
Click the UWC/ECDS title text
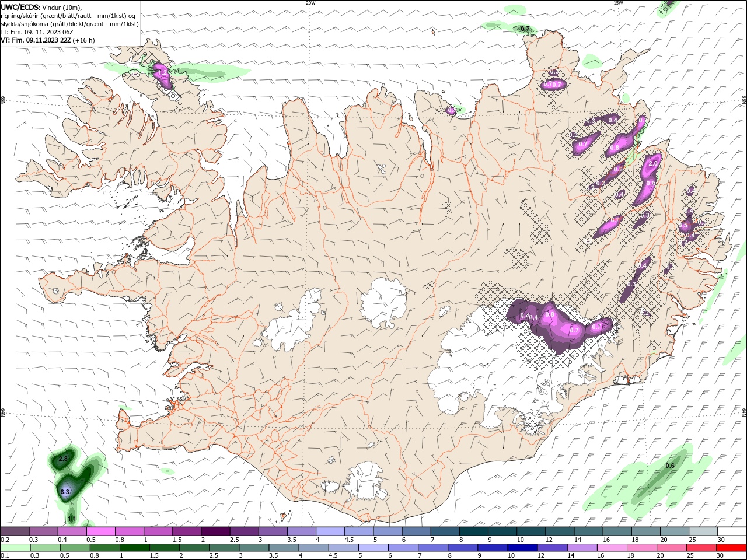[20, 7]
